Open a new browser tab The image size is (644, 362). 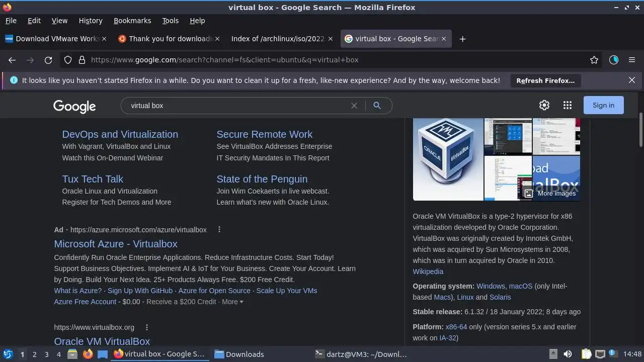click(462, 39)
